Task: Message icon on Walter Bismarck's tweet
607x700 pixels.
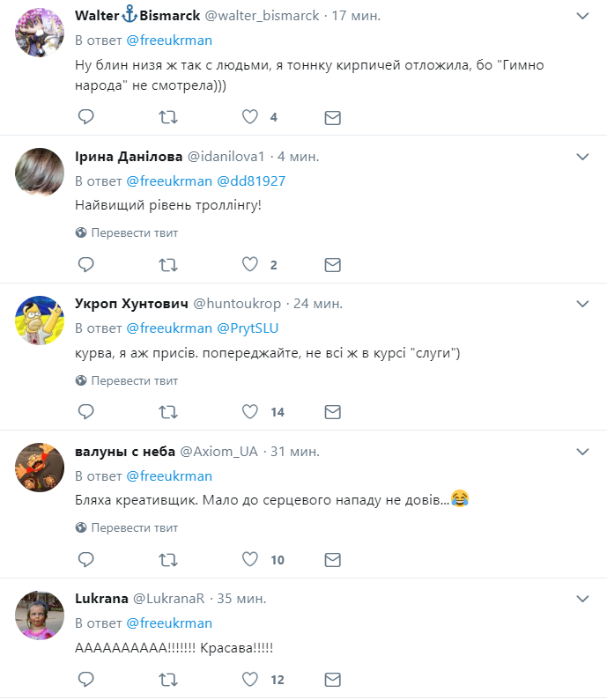Action: [332, 117]
